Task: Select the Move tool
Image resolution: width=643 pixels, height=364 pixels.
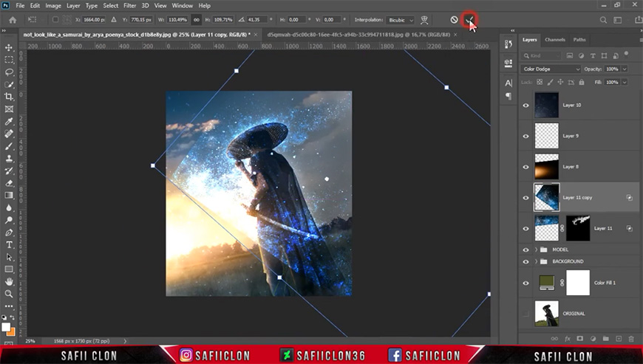Action: [x=9, y=47]
